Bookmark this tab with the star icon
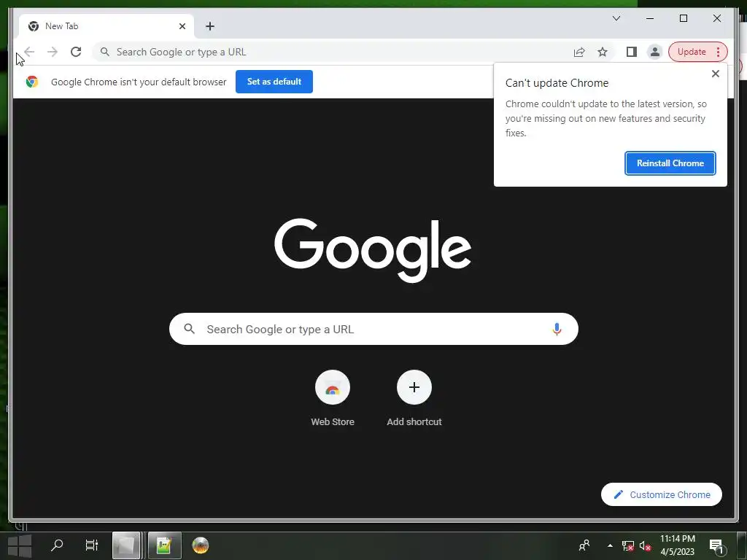The width and height of the screenshot is (747, 560). tap(603, 52)
